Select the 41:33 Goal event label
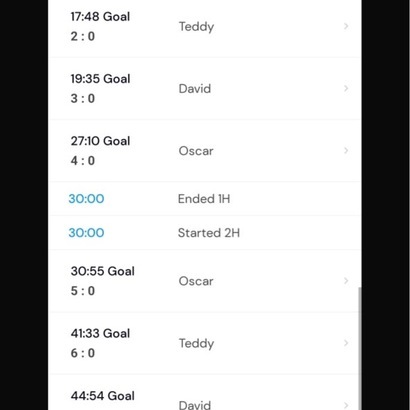410x410 pixels. (100, 333)
